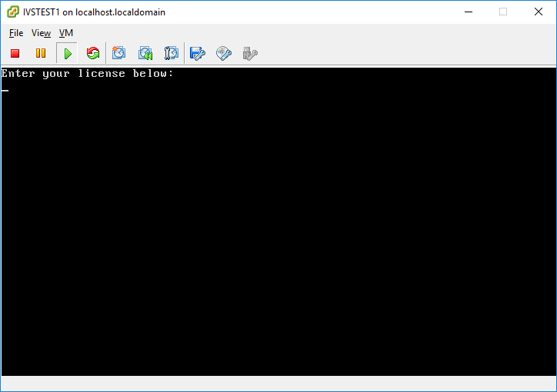Reset the virtual machine
This screenshot has width=557, height=392.
click(x=93, y=54)
